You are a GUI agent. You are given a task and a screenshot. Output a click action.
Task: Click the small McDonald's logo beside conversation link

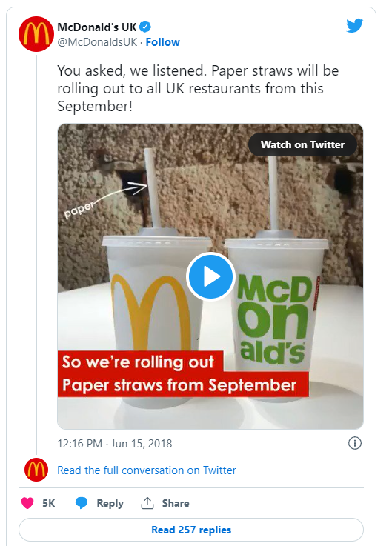36,470
